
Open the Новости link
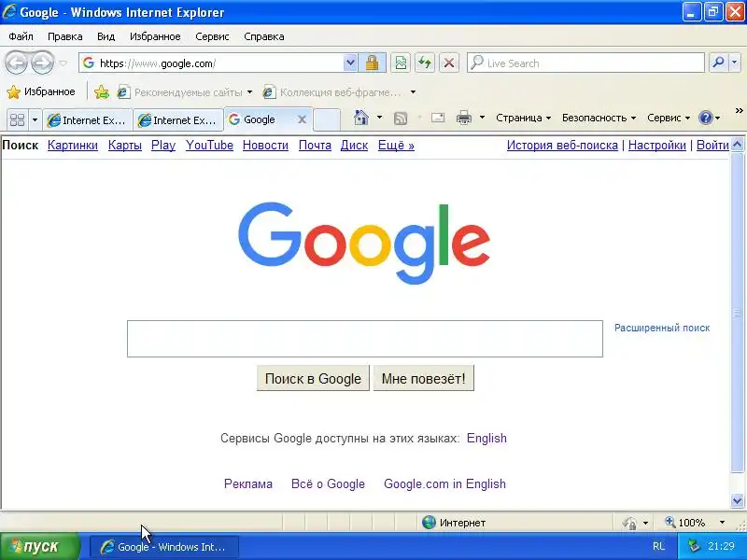265,146
